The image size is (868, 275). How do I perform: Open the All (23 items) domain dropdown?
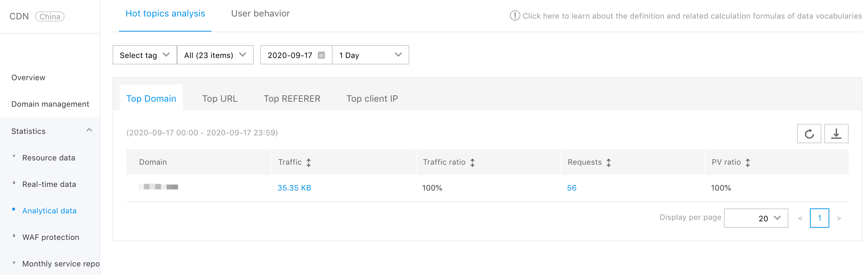pos(215,55)
